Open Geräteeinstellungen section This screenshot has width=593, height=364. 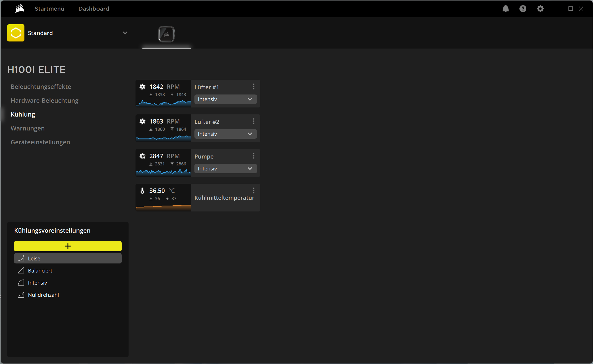(40, 142)
